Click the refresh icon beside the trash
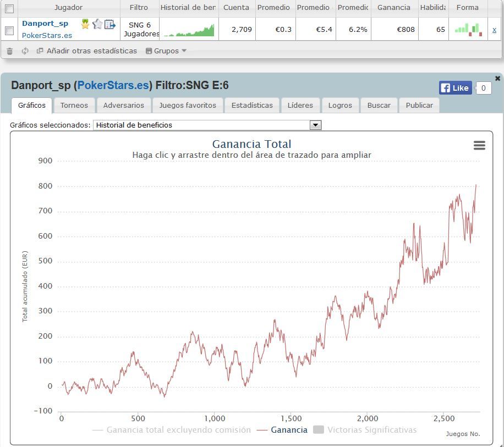The width and height of the screenshot is (504, 447). tap(25, 51)
